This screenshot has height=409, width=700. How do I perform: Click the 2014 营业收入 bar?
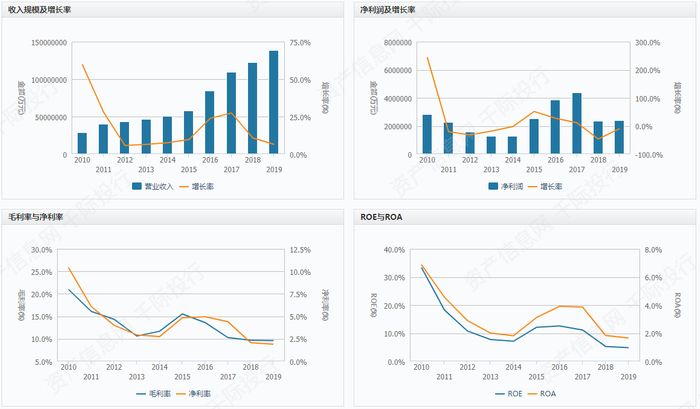pos(167,136)
